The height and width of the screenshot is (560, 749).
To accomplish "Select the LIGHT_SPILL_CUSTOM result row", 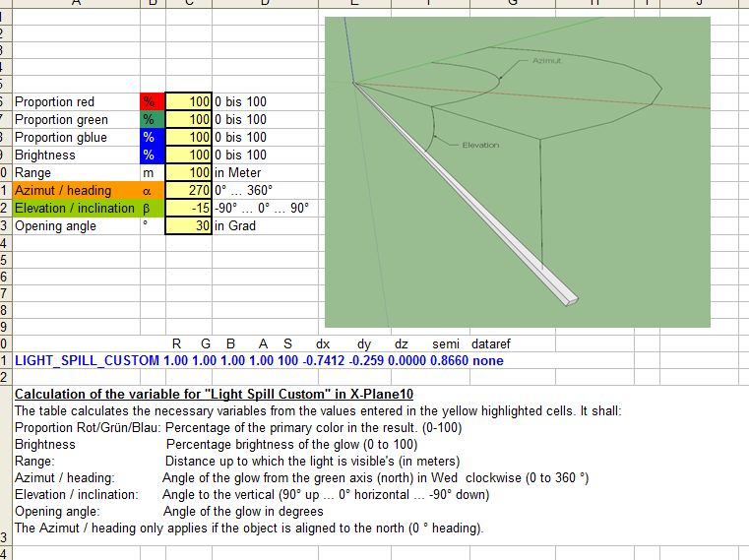I will pyautogui.click(x=259, y=360).
